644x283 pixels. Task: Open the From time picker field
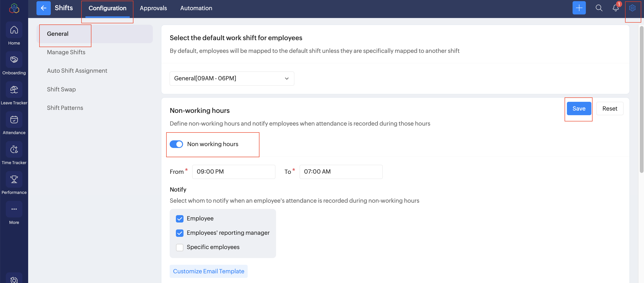point(234,172)
